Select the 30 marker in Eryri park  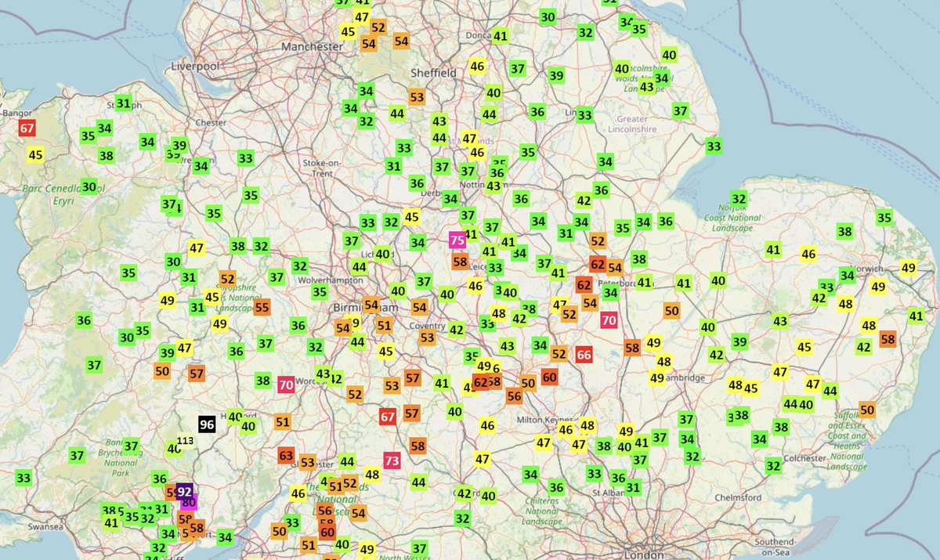tap(89, 186)
